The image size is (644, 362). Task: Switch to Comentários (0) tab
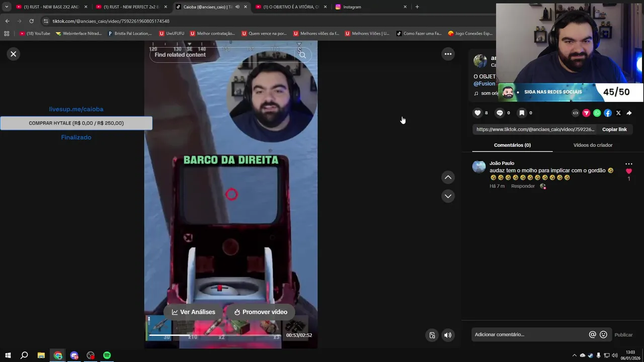click(x=512, y=145)
